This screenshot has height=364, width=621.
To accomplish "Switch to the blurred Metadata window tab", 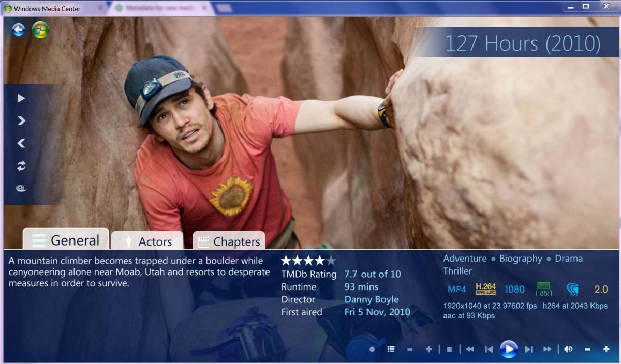I will pos(161,8).
